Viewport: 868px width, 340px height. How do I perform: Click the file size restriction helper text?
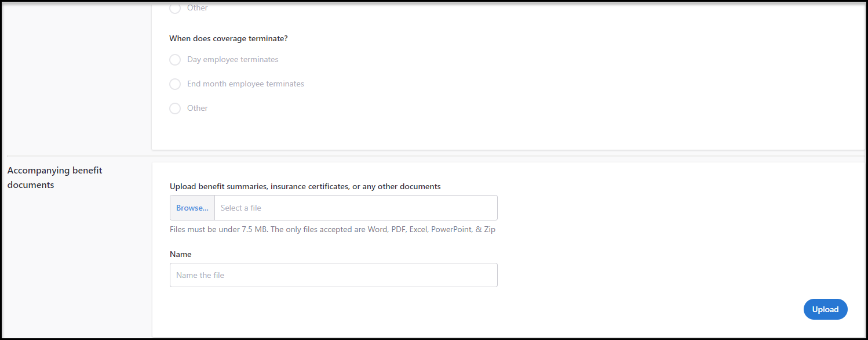point(332,229)
